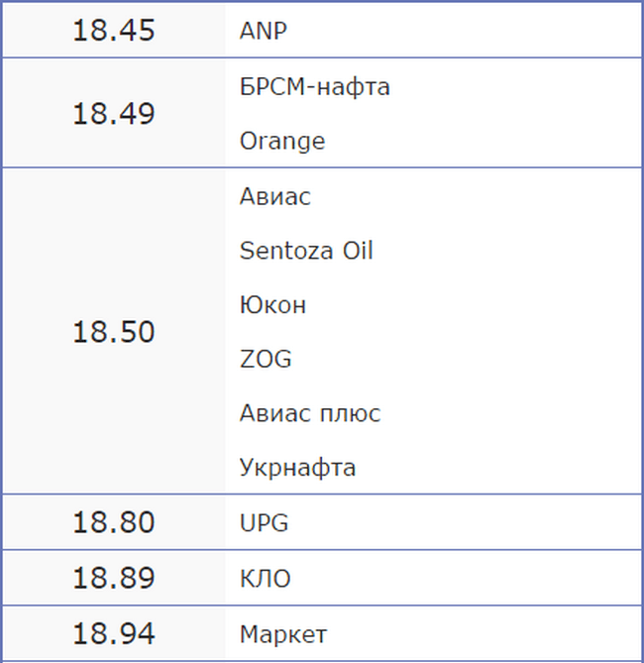Click the 18.45 price cell

click(113, 31)
